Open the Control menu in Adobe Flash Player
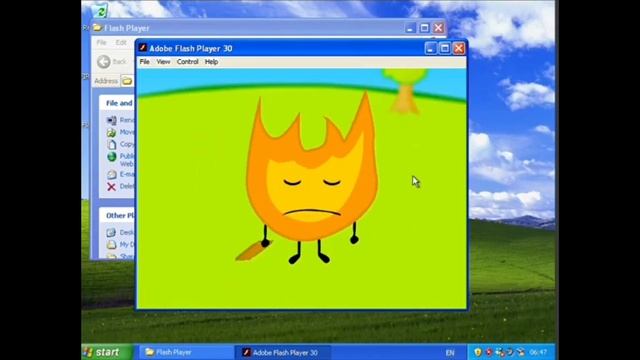 coord(187,62)
